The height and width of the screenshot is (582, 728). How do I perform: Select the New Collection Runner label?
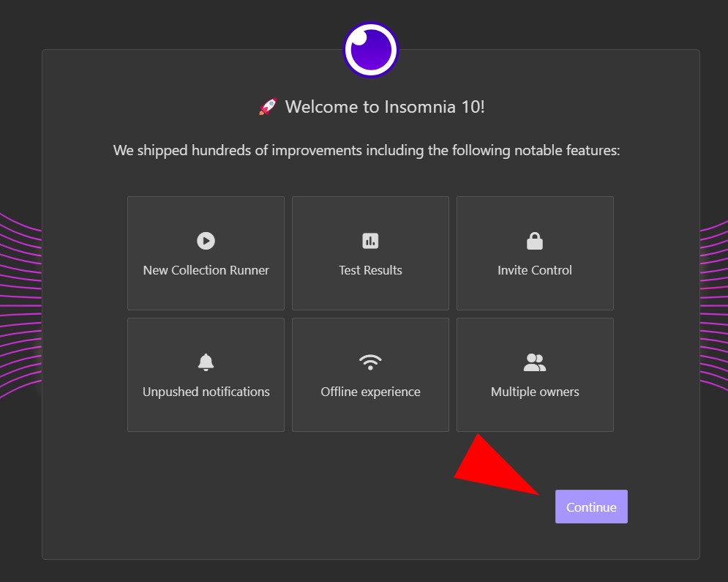(x=206, y=270)
